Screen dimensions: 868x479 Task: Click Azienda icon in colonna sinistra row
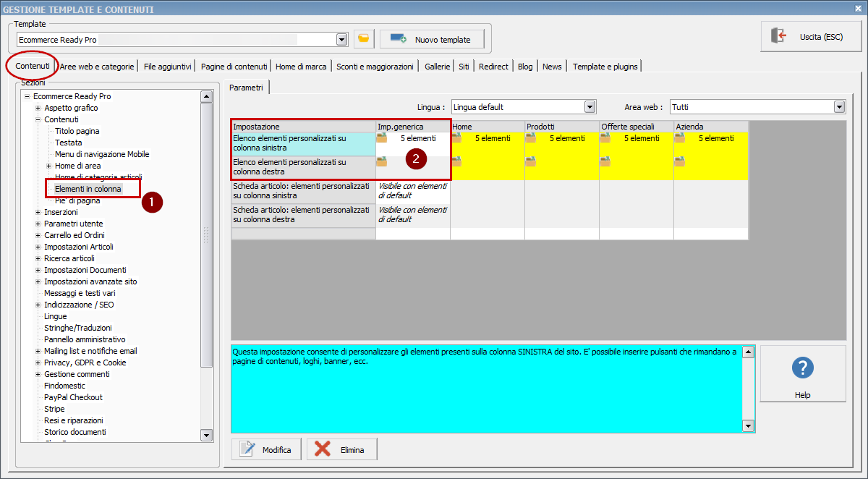pyautogui.click(x=680, y=138)
